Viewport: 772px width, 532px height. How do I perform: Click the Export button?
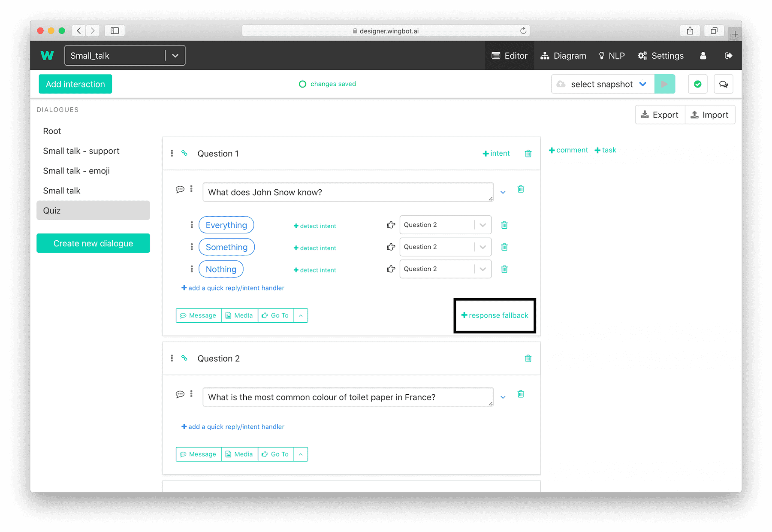[660, 115]
